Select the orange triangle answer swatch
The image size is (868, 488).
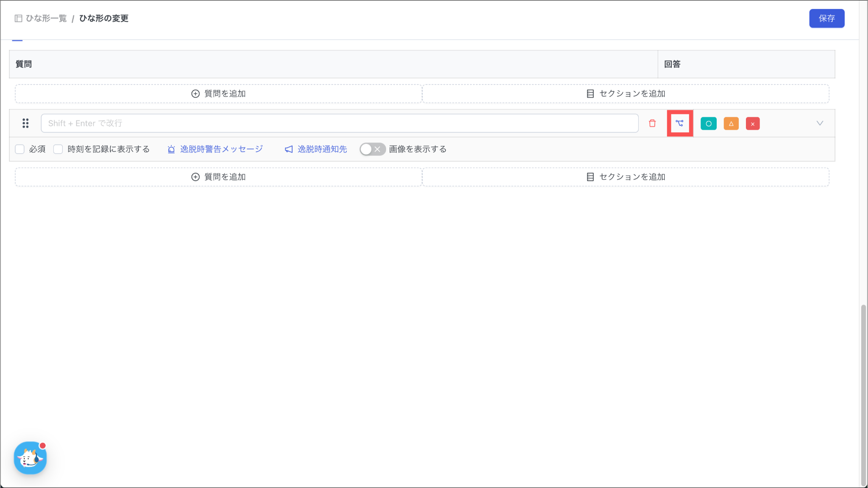coord(731,124)
